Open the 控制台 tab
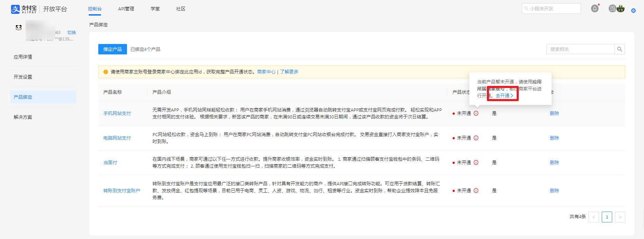The height and width of the screenshot is (239, 644). tap(95, 9)
